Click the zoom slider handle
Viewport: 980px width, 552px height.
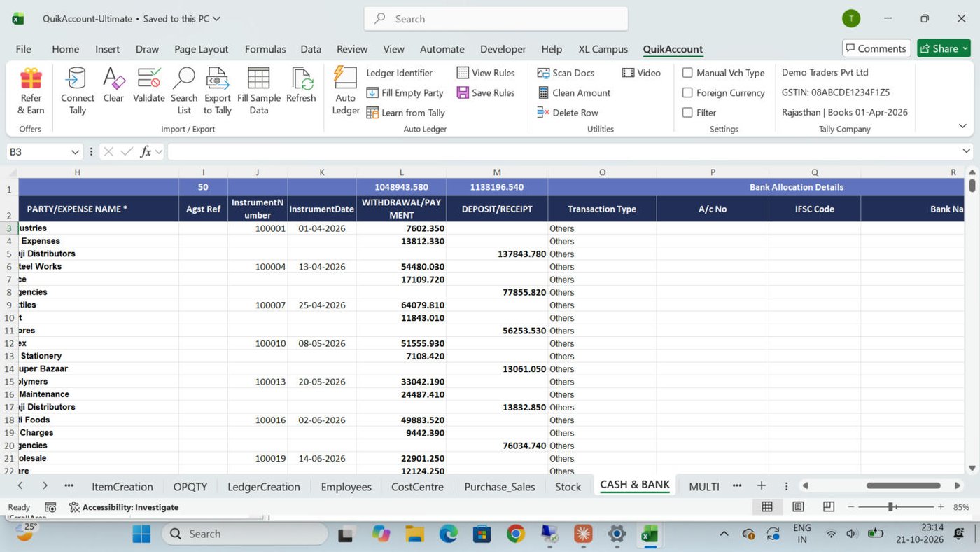point(891,506)
